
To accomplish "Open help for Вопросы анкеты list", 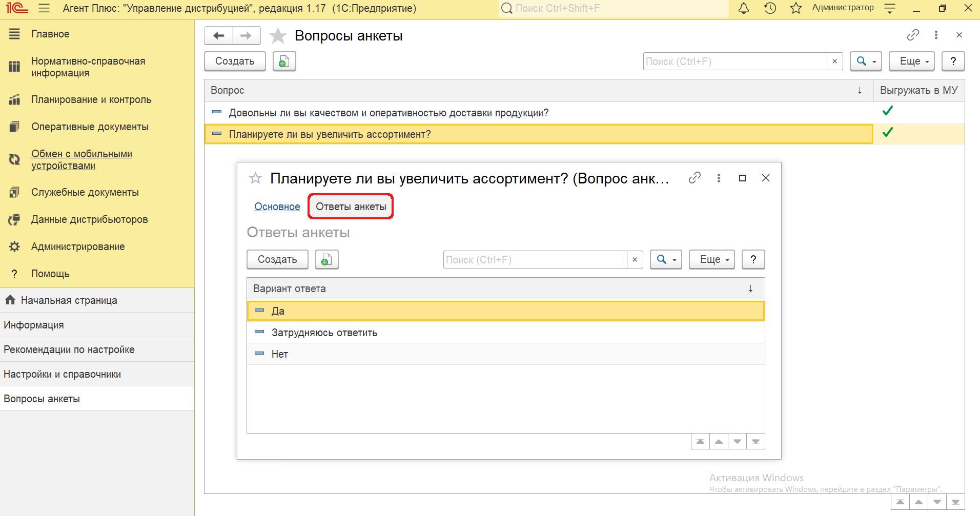I will [x=953, y=61].
